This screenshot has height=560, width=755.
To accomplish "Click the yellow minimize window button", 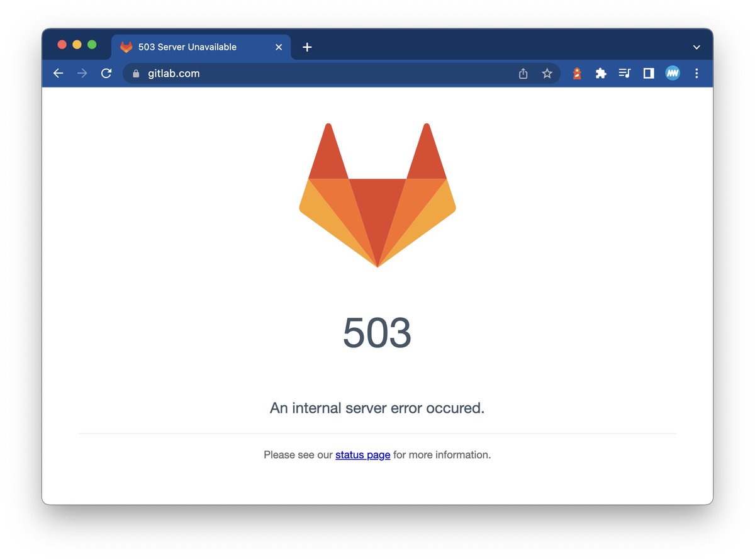I will click(x=77, y=45).
